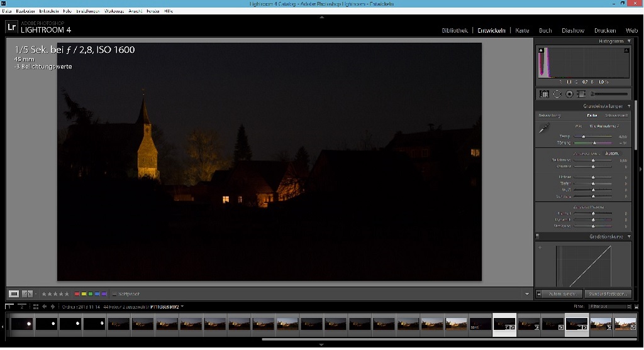Viewport: 644px width, 350px height.
Task: Switch to before/after comparison view
Action: click(x=27, y=294)
